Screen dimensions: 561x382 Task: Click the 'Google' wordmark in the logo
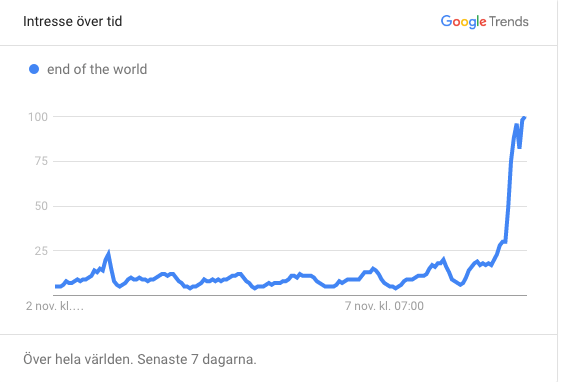pyautogui.click(x=463, y=22)
